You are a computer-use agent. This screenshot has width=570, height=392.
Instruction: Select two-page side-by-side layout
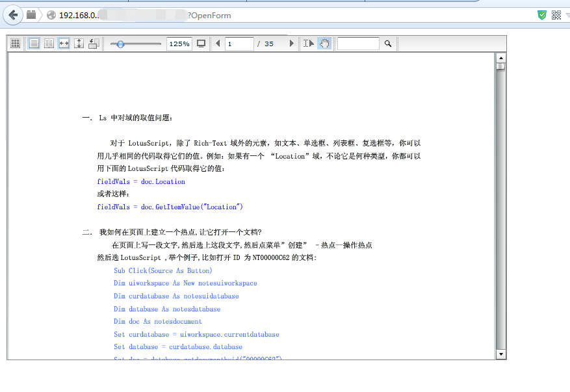click(49, 44)
